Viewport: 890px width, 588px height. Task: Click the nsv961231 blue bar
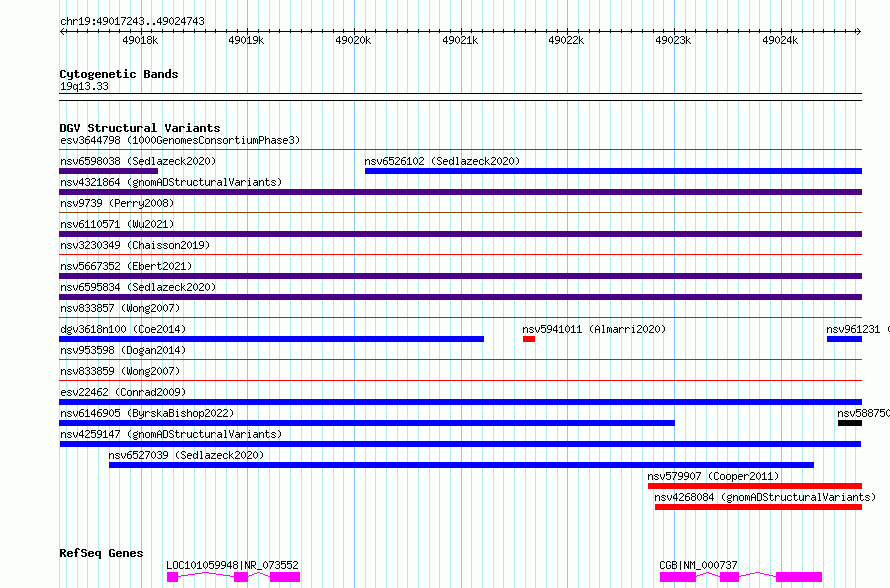(x=844, y=339)
